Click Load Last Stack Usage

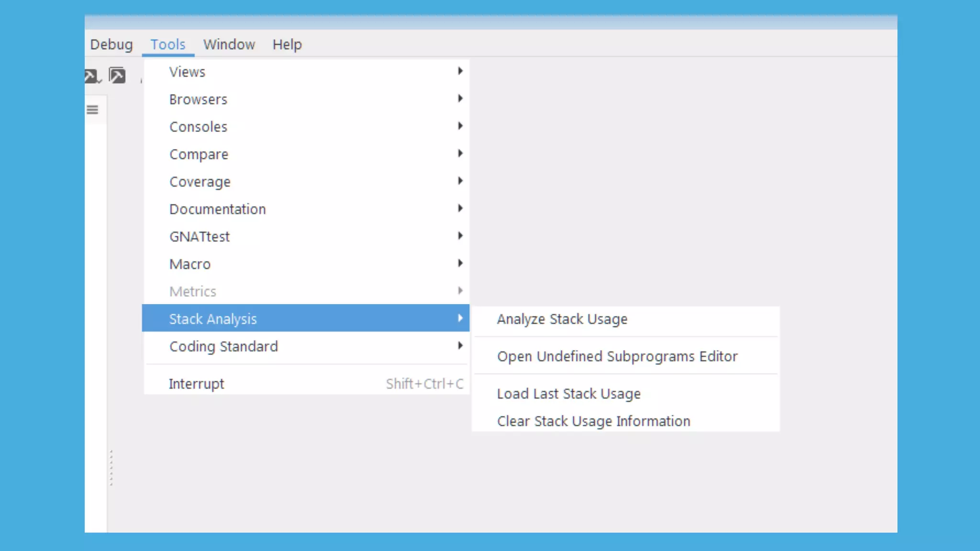(568, 394)
